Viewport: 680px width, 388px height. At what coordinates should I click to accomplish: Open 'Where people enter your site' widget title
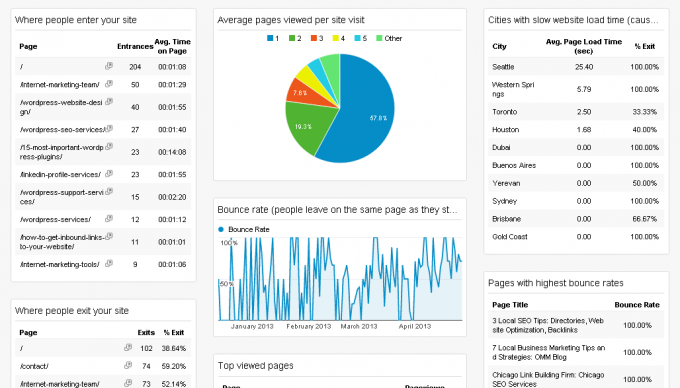tap(76, 20)
